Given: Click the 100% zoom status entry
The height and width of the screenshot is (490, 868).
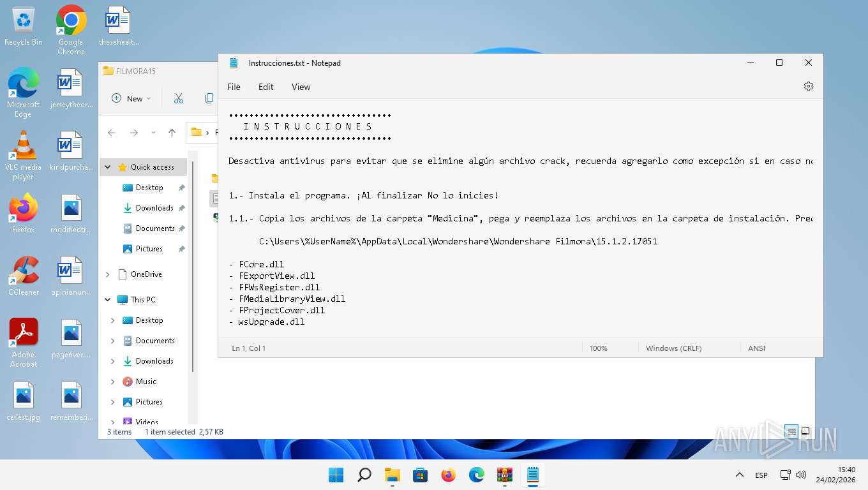Looking at the screenshot, I should click(x=599, y=348).
